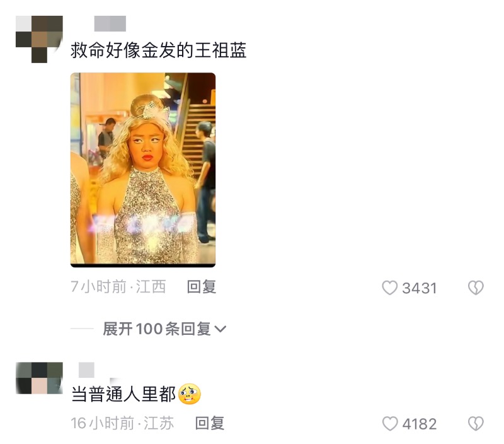Viewport: 504px width, 444px height.
Task: Like the comment with 3431 likes
Action: pyautogui.click(x=389, y=288)
